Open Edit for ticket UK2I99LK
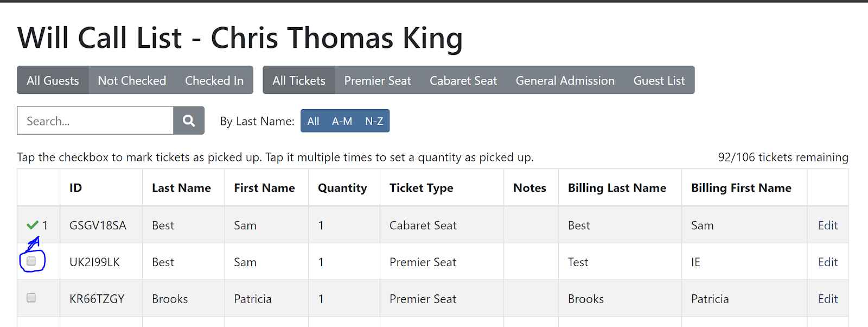The image size is (868, 327). 828,262
